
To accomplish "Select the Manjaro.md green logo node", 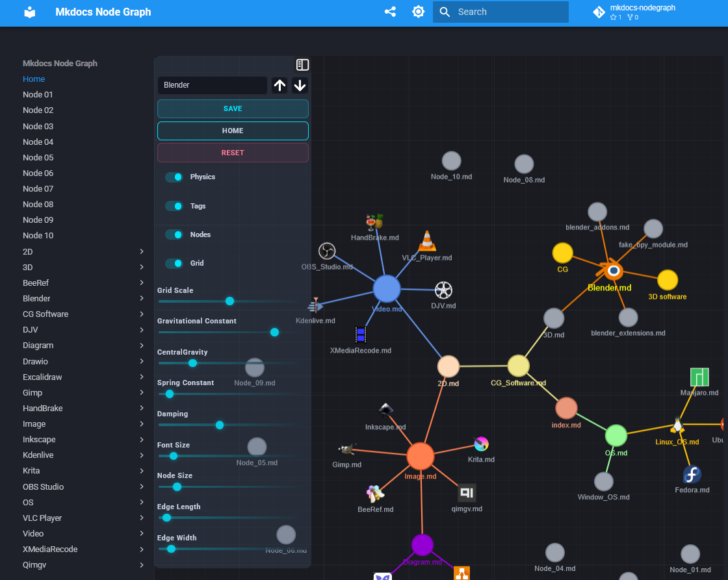I will [699, 377].
